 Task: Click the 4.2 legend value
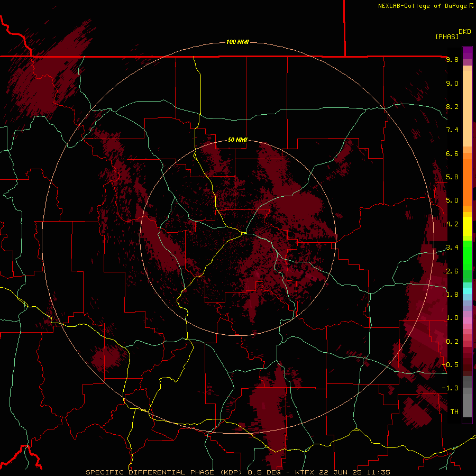point(452,224)
